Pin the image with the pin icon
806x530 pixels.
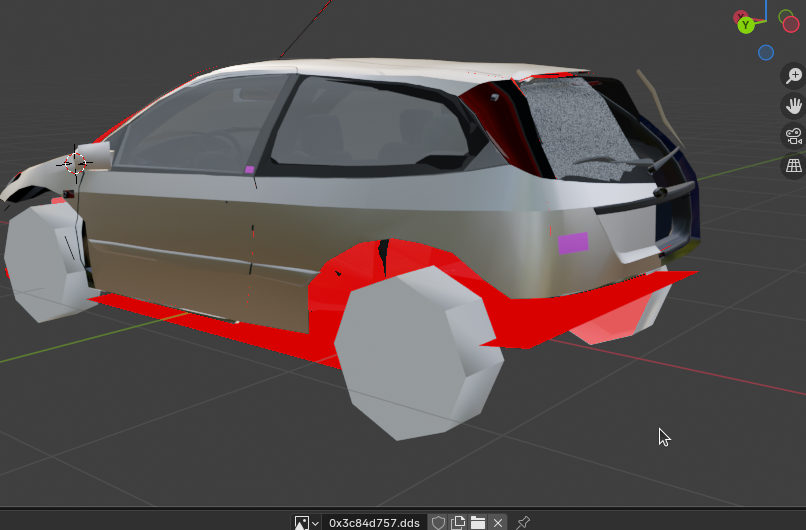[x=522, y=522]
